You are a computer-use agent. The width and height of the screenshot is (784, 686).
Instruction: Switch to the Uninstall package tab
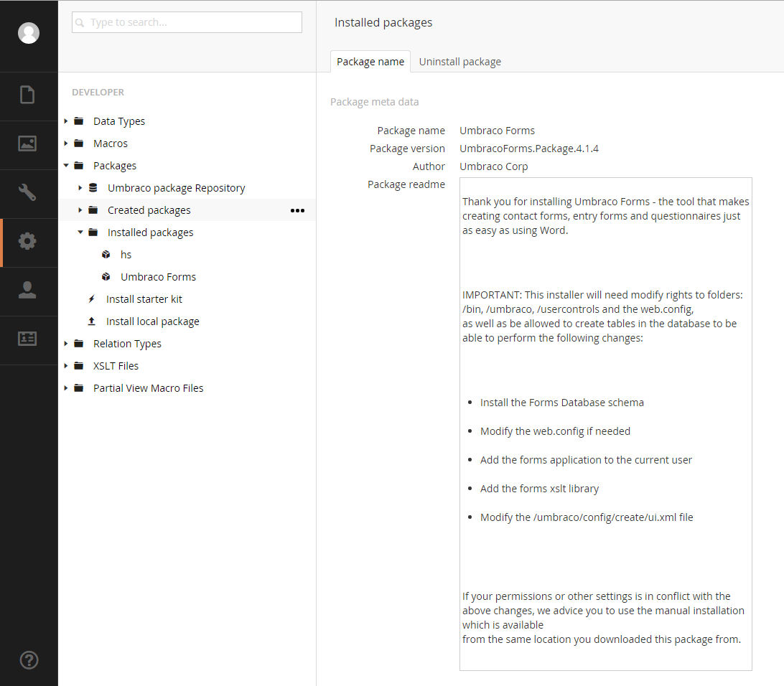(x=460, y=62)
